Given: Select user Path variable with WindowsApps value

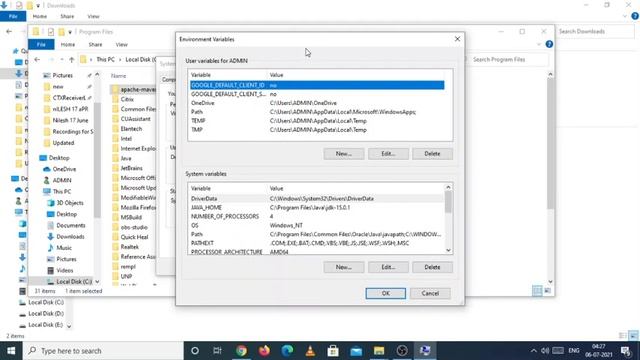Looking at the screenshot, I should [x=317, y=112].
